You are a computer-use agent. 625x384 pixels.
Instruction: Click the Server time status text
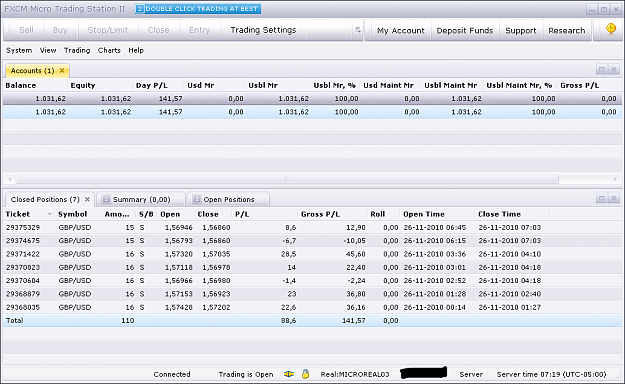(x=551, y=374)
